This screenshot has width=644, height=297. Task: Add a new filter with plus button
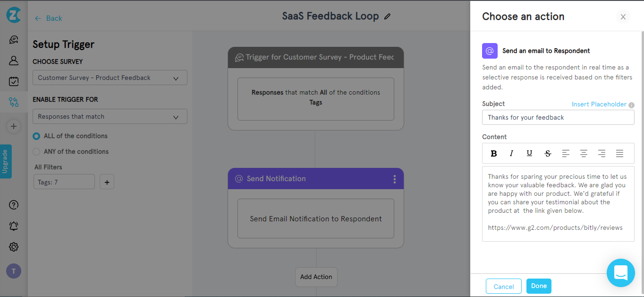pos(107,182)
